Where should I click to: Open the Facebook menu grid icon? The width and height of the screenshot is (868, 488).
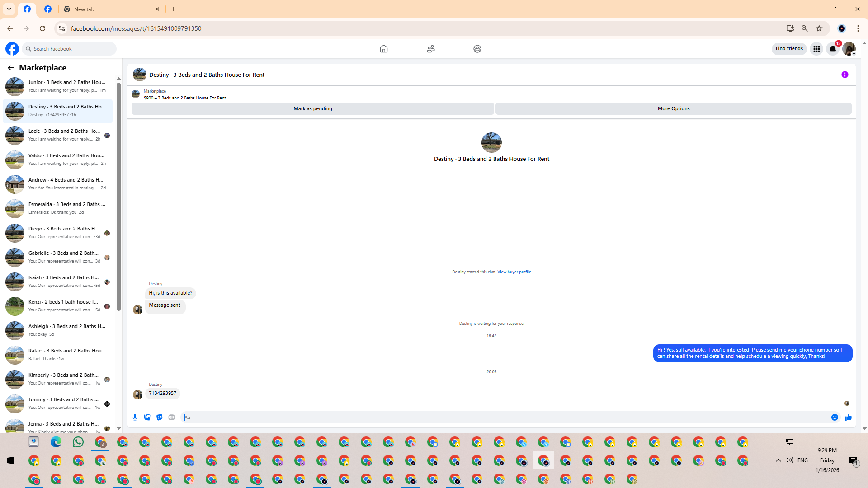tap(816, 49)
